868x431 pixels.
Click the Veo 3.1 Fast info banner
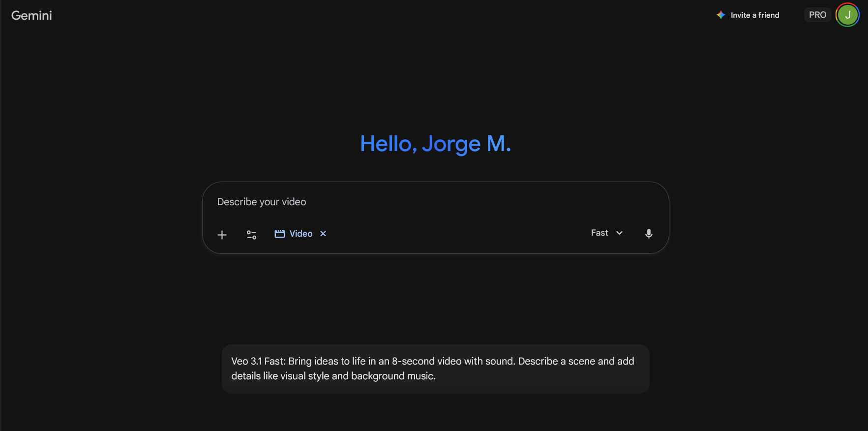click(435, 369)
